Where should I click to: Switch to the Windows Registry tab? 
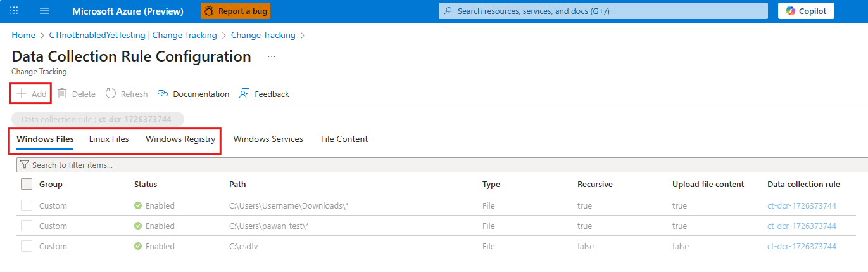180,139
